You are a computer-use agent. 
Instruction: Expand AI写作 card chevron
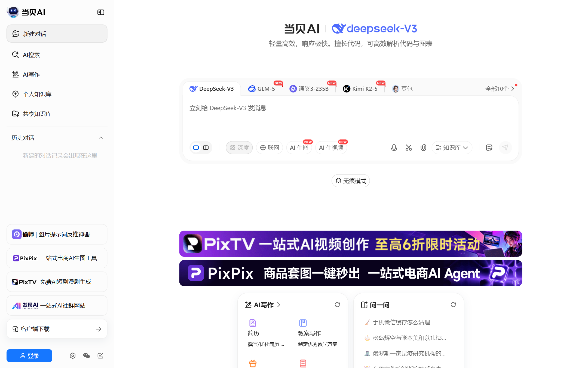pos(278,304)
